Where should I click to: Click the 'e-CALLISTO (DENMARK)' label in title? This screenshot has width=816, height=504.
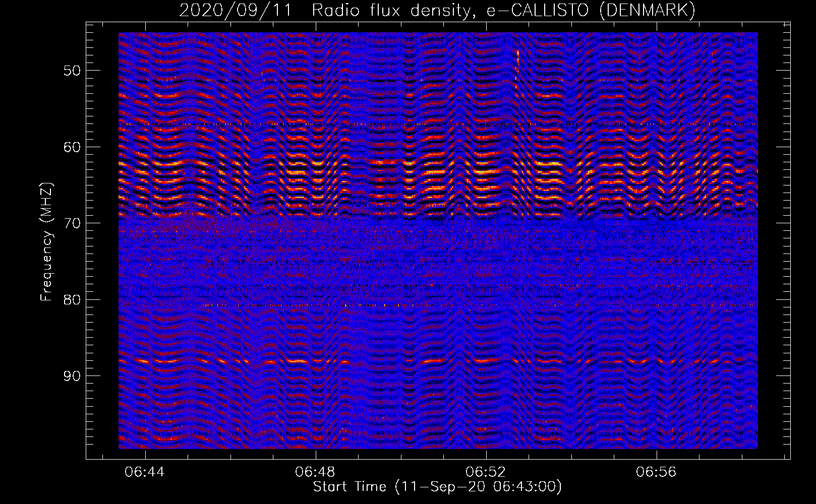[591, 10]
